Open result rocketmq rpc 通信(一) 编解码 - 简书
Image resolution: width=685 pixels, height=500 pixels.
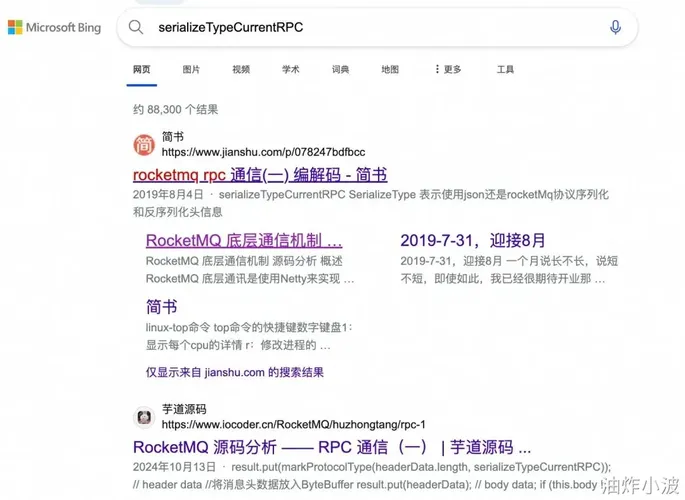[x=260, y=175]
